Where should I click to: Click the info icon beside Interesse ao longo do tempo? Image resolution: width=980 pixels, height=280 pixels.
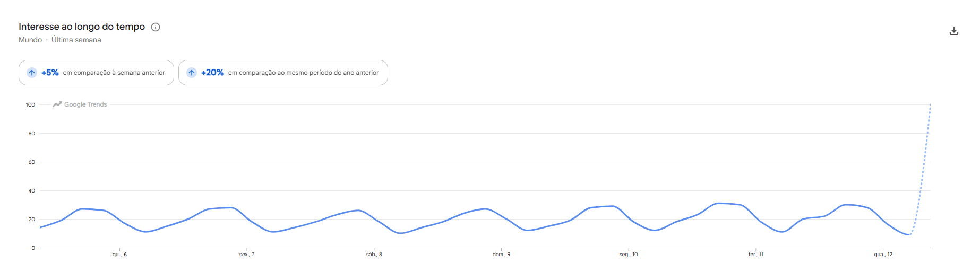pyautogui.click(x=156, y=27)
